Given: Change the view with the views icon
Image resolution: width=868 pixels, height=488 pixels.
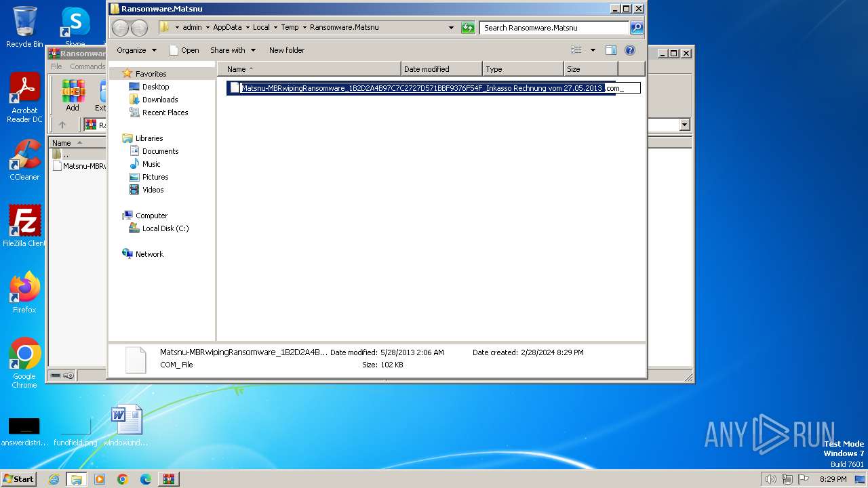Looking at the screenshot, I should point(576,50).
